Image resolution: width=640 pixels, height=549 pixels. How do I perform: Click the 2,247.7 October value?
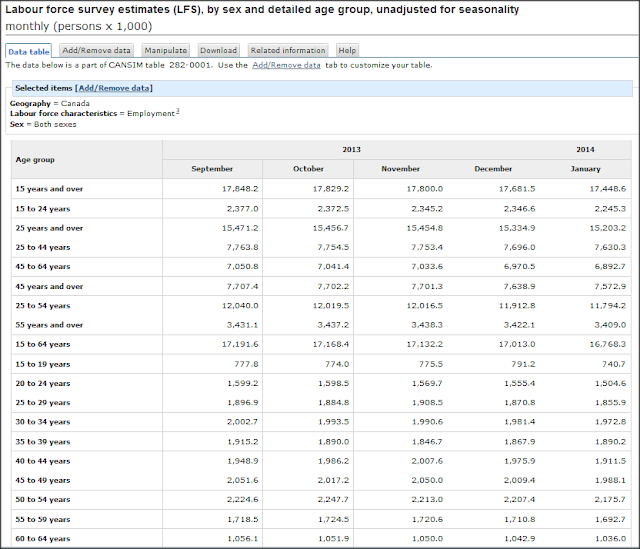click(x=333, y=499)
